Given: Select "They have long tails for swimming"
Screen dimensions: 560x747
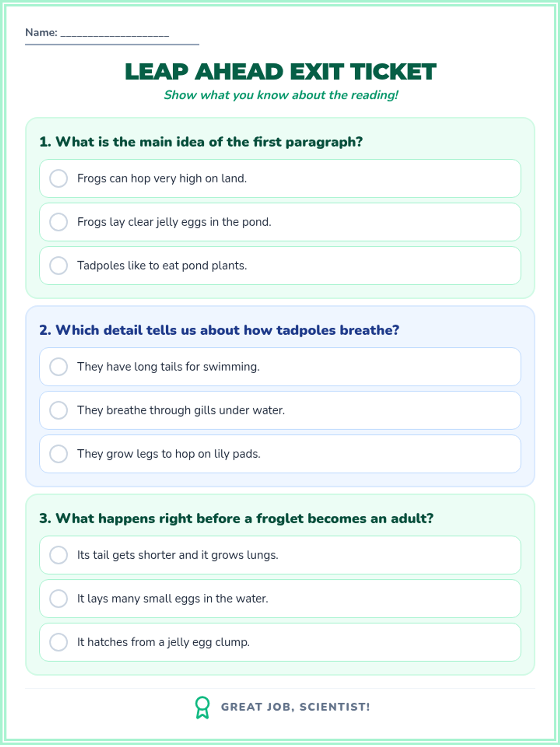Looking at the screenshot, I should (x=59, y=367).
